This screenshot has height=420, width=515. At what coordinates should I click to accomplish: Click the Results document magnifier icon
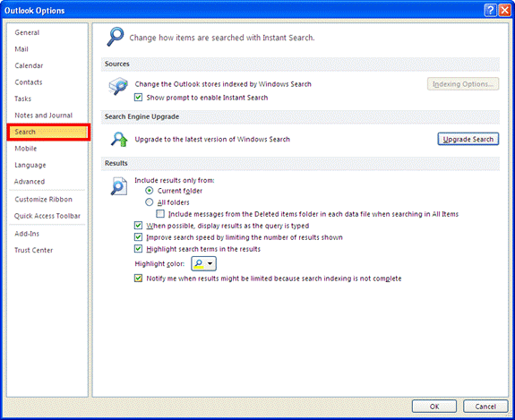[x=118, y=186]
